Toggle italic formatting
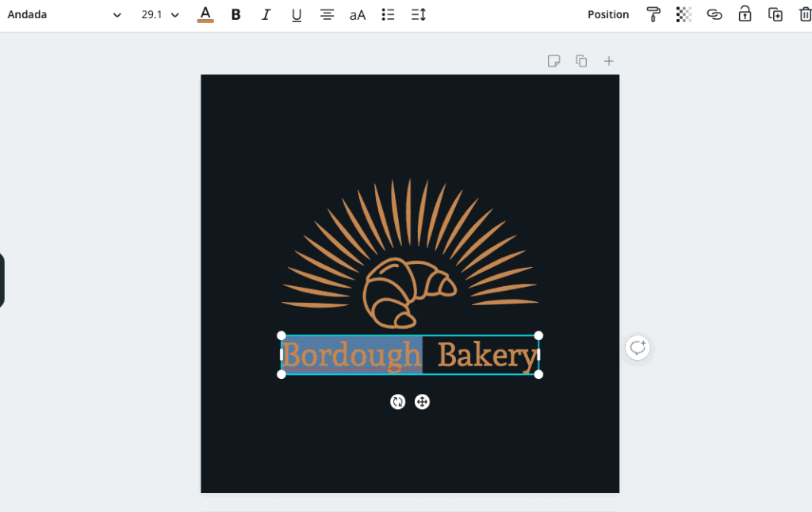The image size is (812, 512). (x=266, y=14)
